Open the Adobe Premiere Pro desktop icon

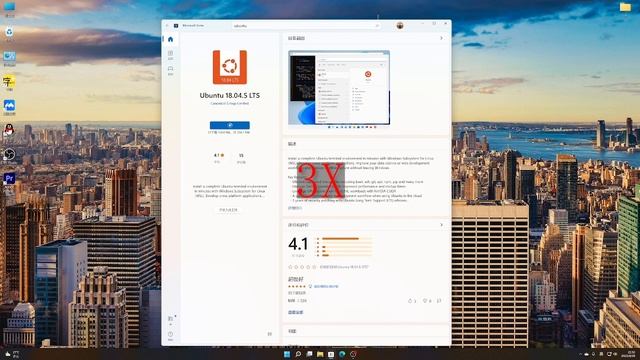pos(9,179)
